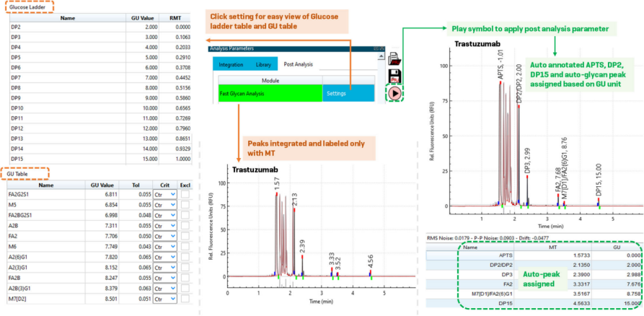644x316 pixels.
Task: Select M7[D1]/FA2(6)G1 row in results table
Action: tap(534, 293)
